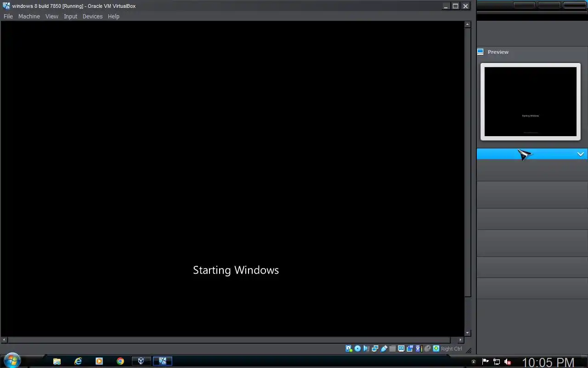
Task: Click the hard disk activity status icon
Action: (349, 349)
